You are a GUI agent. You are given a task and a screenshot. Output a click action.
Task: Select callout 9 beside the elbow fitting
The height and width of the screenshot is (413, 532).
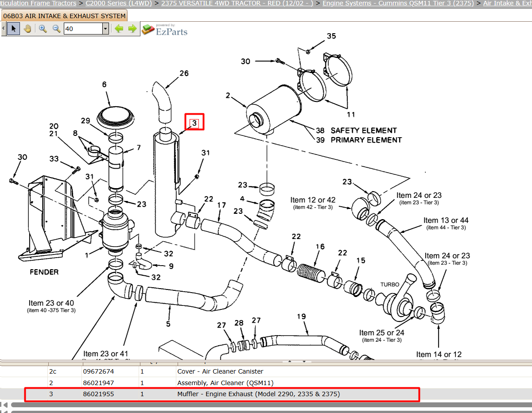tap(171, 266)
